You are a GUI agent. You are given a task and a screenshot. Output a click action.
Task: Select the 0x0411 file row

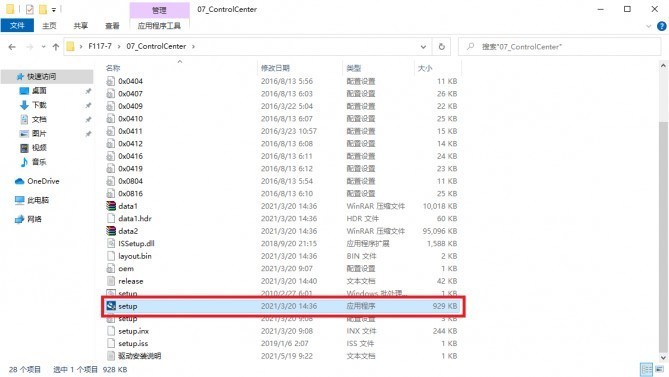pos(282,131)
